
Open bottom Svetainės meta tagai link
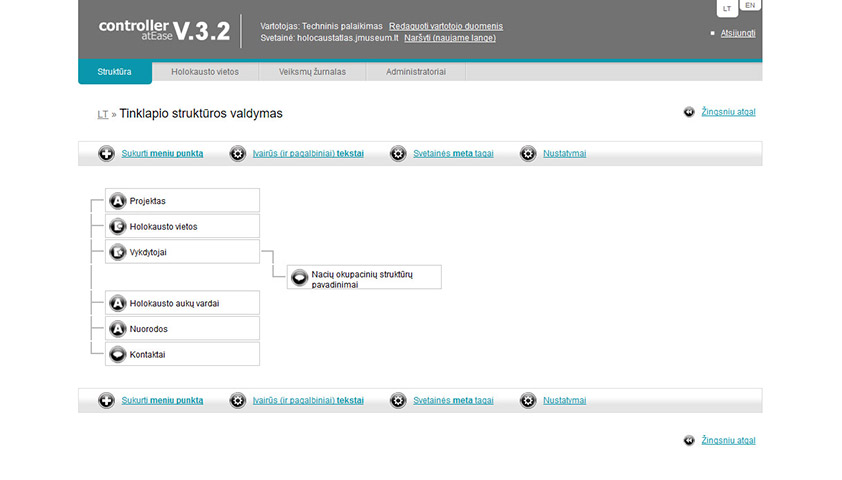click(453, 401)
